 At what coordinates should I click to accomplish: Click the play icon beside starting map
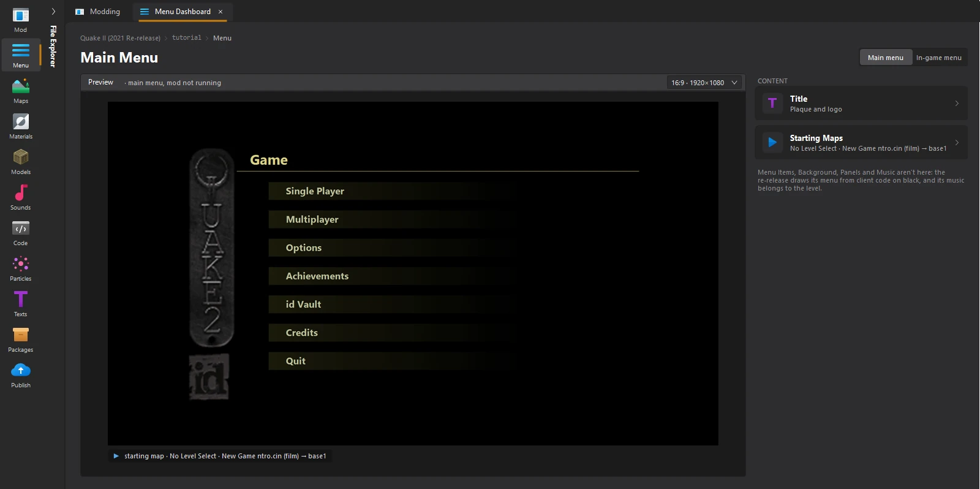coord(116,456)
